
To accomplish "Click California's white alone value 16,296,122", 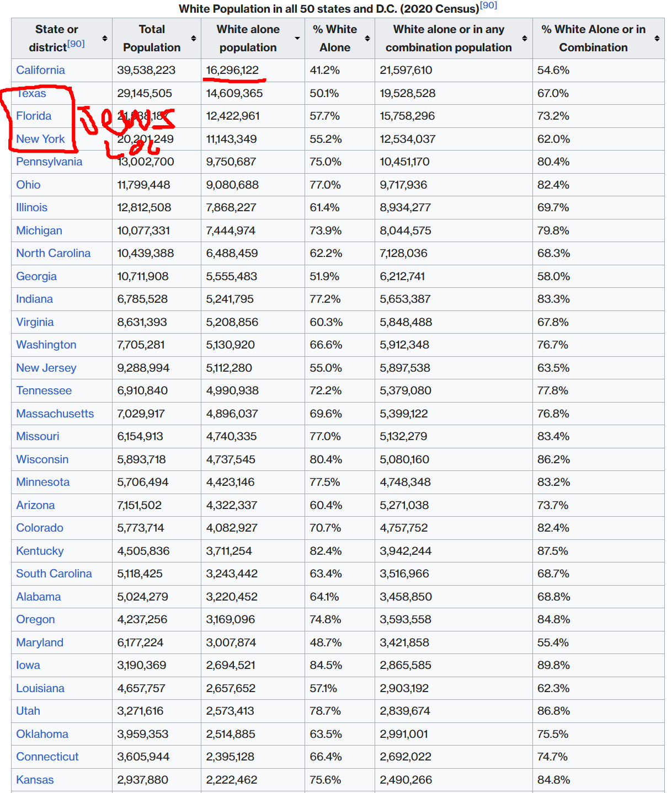I will pyautogui.click(x=232, y=70).
